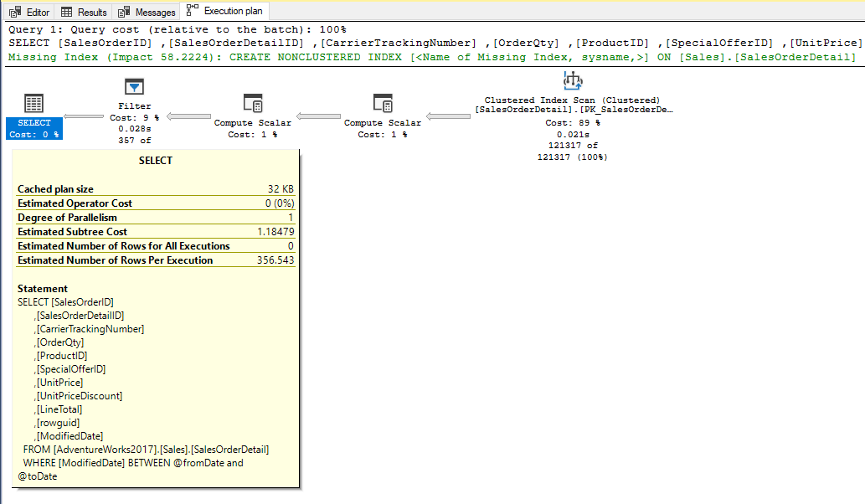The height and width of the screenshot is (504, 865).
Task: Open the Messages tab
Action: (x=147, y=12)
